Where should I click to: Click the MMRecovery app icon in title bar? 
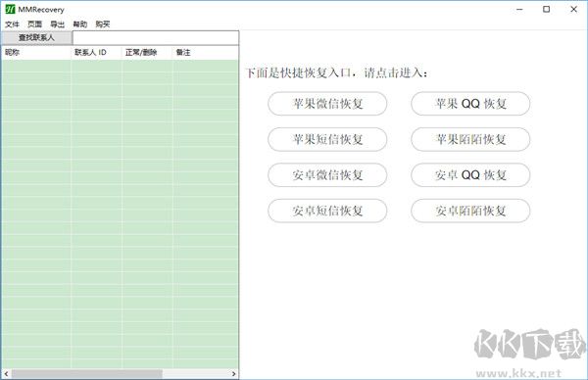[x=10, y=9]
